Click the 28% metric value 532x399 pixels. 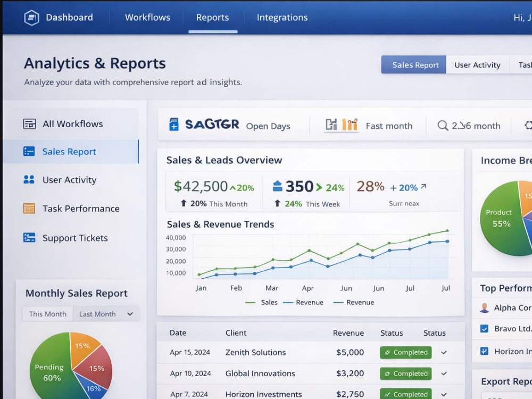click(370, 186)
